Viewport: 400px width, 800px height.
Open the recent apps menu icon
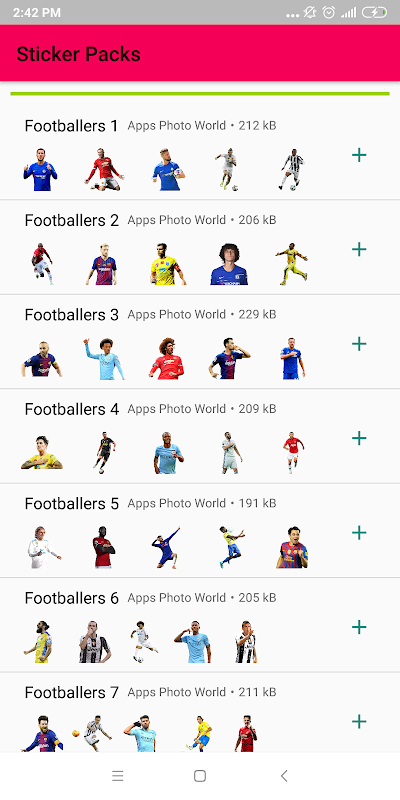point(118,776)
